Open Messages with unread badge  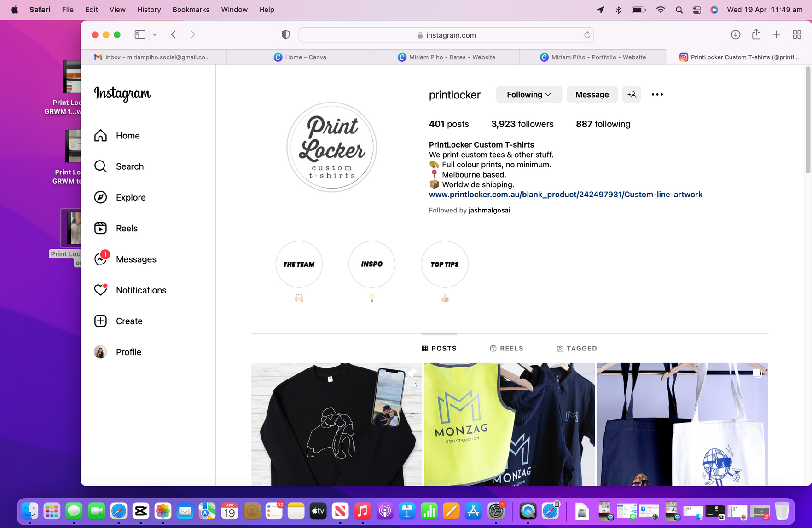tap(125, 259)
